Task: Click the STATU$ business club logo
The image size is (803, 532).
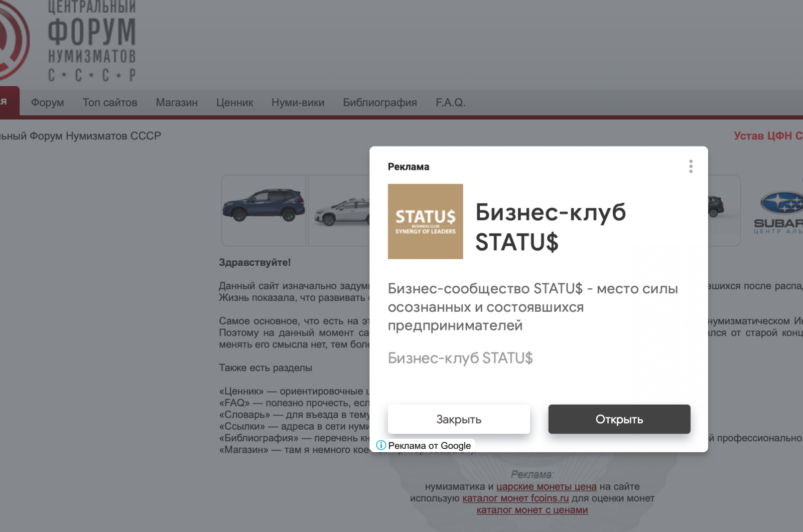Action: click(425, 221)
